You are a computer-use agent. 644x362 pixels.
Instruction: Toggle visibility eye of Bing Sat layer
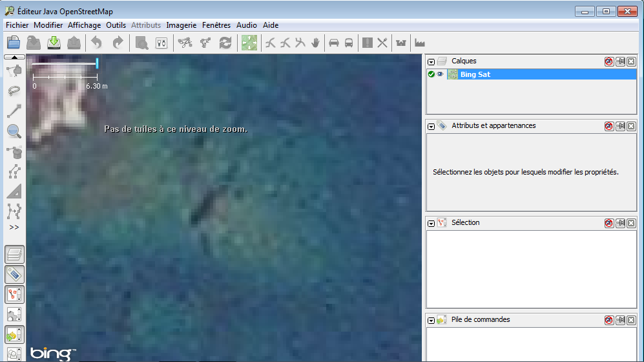pos(440,74)
